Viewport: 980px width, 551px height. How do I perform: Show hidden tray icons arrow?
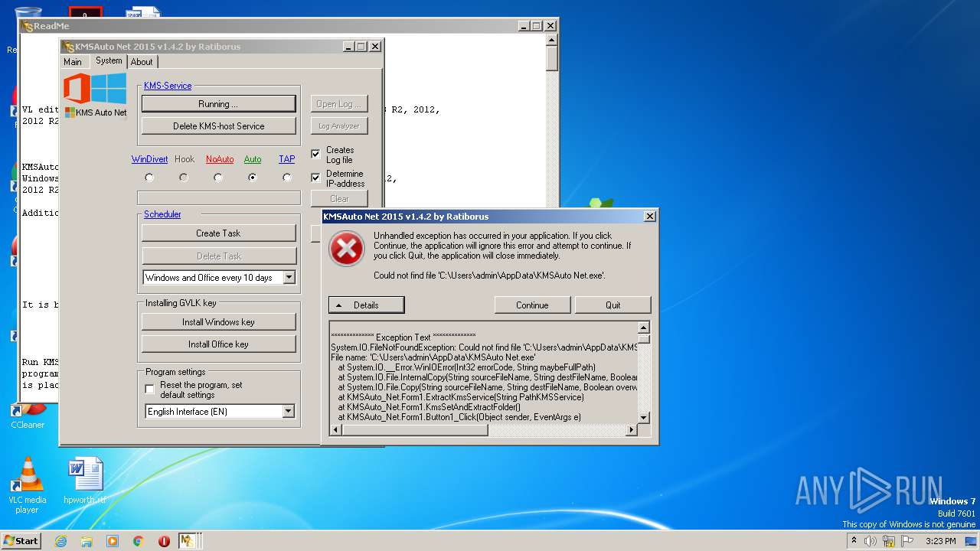point(854,541)
